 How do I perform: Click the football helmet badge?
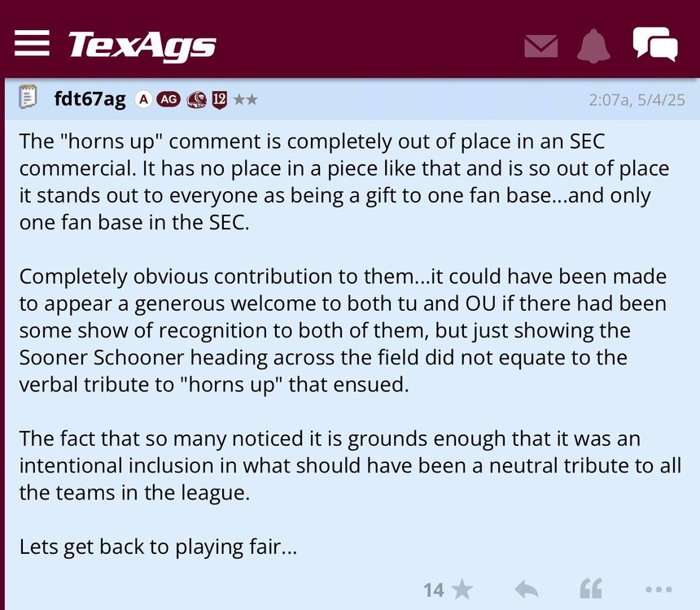196,99
